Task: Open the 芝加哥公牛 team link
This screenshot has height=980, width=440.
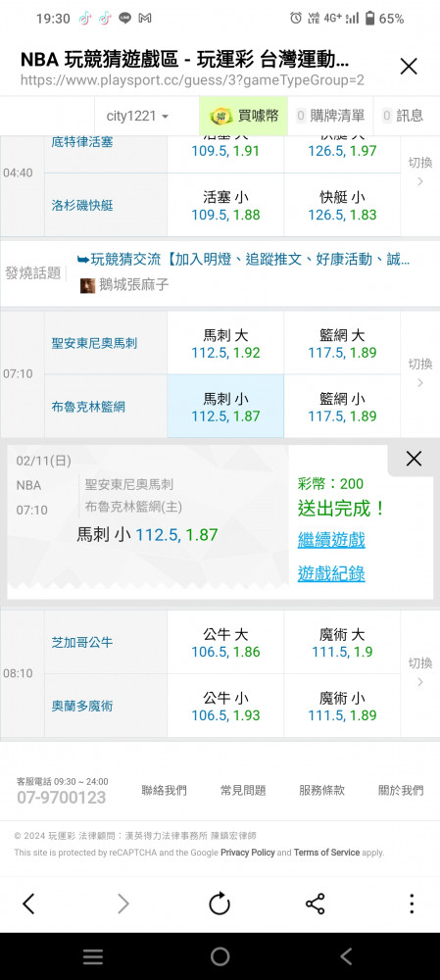Action: pyautogui.click(x=82, y=642)
